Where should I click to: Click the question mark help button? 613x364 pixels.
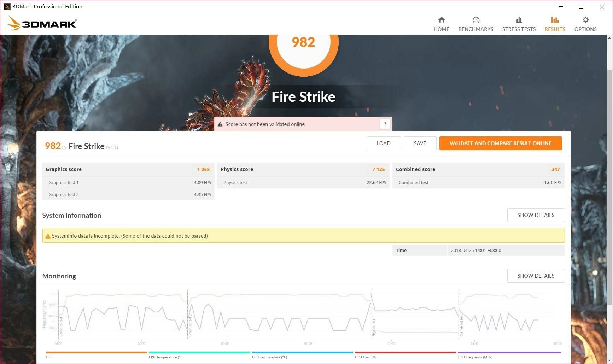(385, 124)
